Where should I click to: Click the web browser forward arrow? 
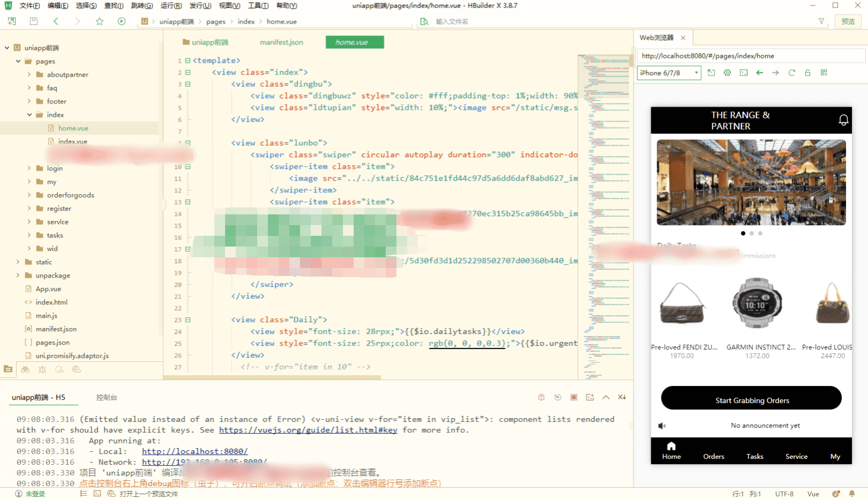pos(775,73)
